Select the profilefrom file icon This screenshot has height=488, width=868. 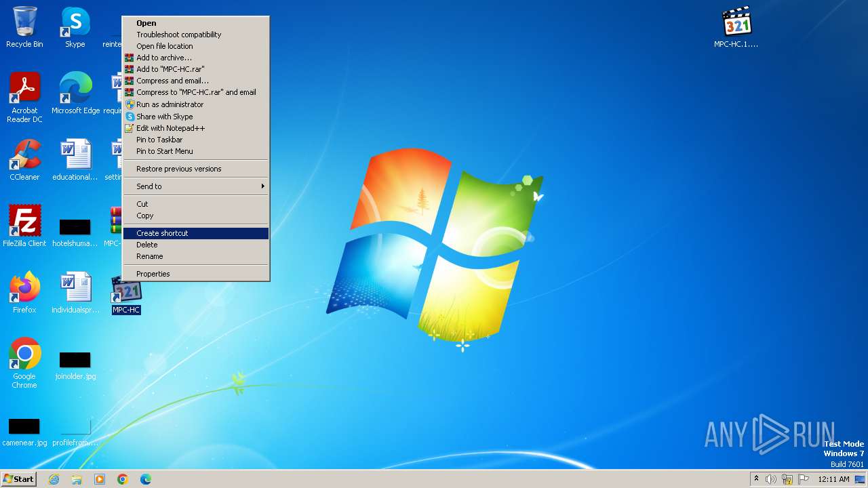(x=75, y=431)
